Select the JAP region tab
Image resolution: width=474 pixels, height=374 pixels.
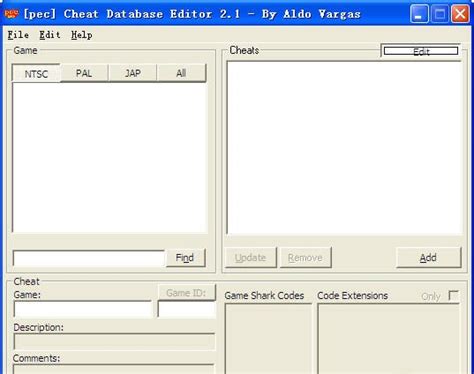[133, 73]
